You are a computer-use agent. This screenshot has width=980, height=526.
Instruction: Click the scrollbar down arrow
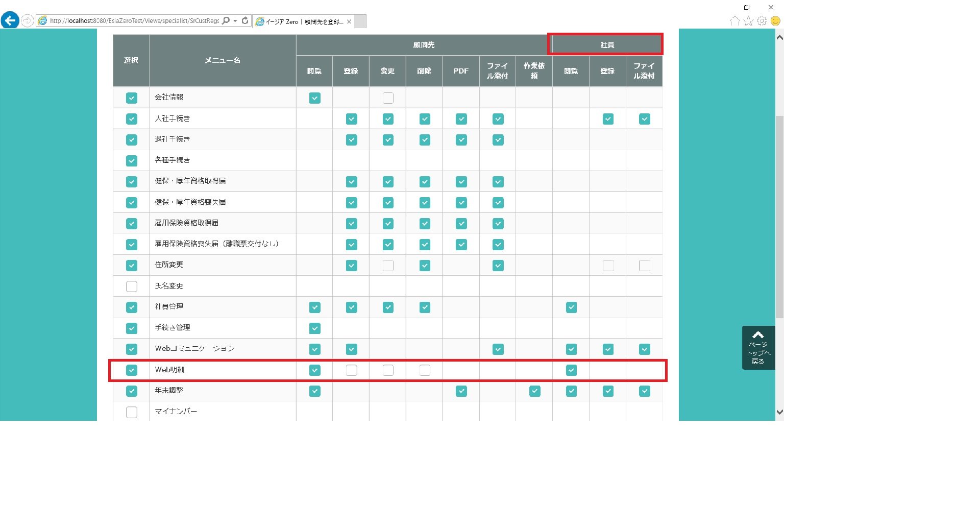tap(779, 412)
